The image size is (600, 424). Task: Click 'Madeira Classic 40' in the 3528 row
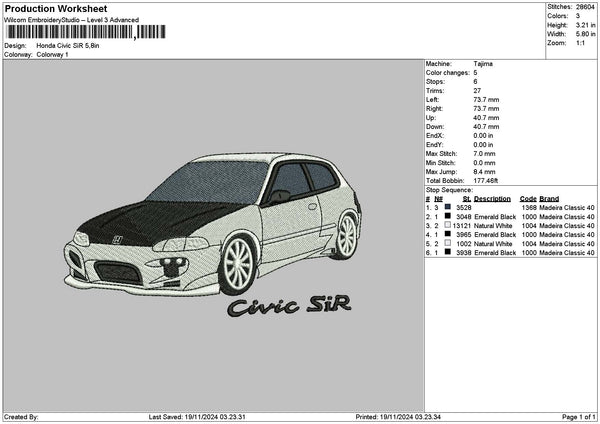tap(567, 208)
